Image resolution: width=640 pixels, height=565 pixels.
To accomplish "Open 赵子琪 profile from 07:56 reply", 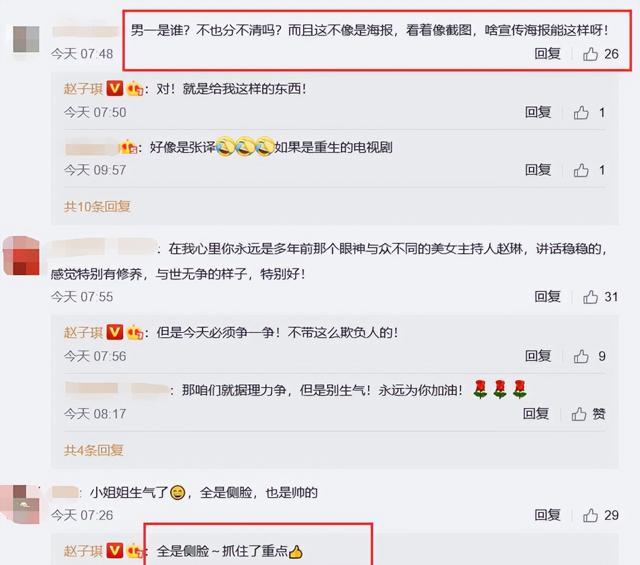I will point(84,333).
